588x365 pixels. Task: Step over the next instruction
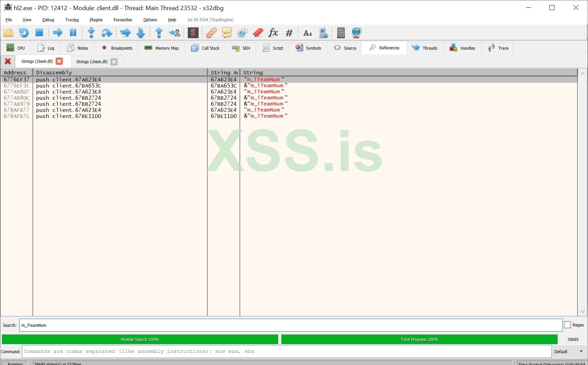tap(107, 33)
